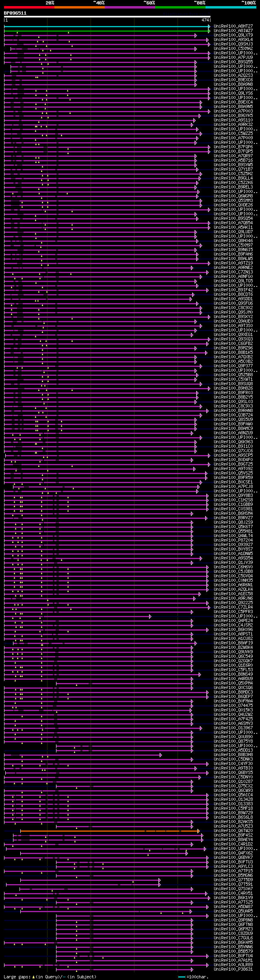Click hit UniRef100_A9RK32
This screenshot has height=980, width=260.
[233, 125]
